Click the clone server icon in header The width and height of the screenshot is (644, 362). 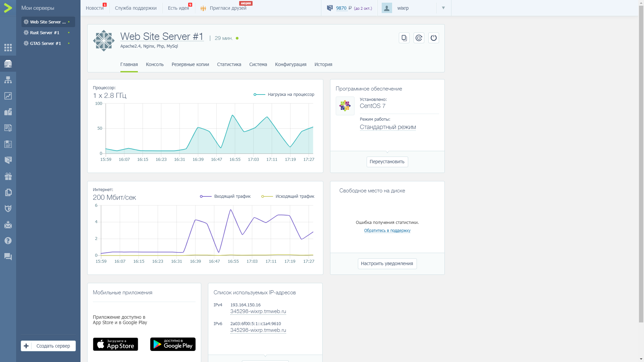pyautogui.click(x=404, y=38)
